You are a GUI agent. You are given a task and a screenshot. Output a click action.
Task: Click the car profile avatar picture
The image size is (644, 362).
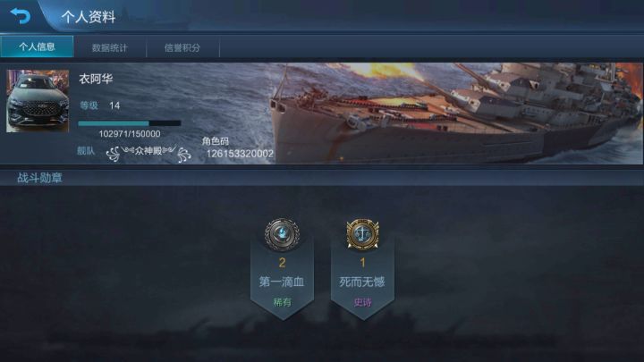(x=38, y=101)
